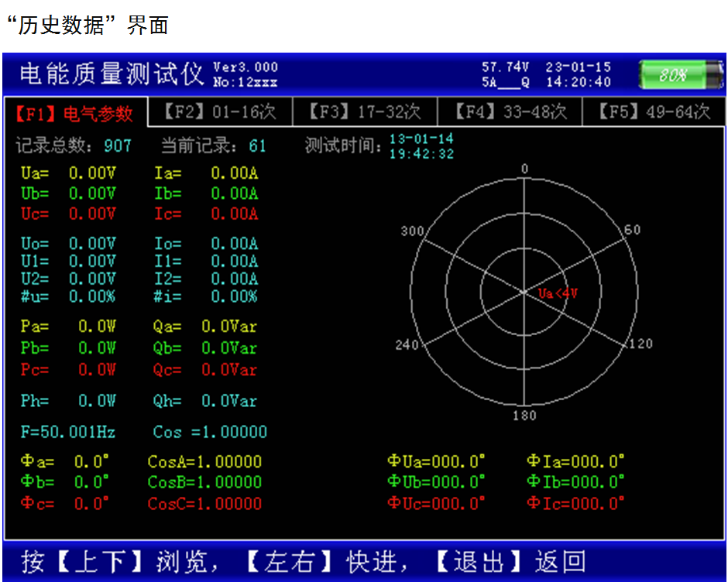Open the F3 17-32次 tab

pyautogui.click(x=365, y=112)
